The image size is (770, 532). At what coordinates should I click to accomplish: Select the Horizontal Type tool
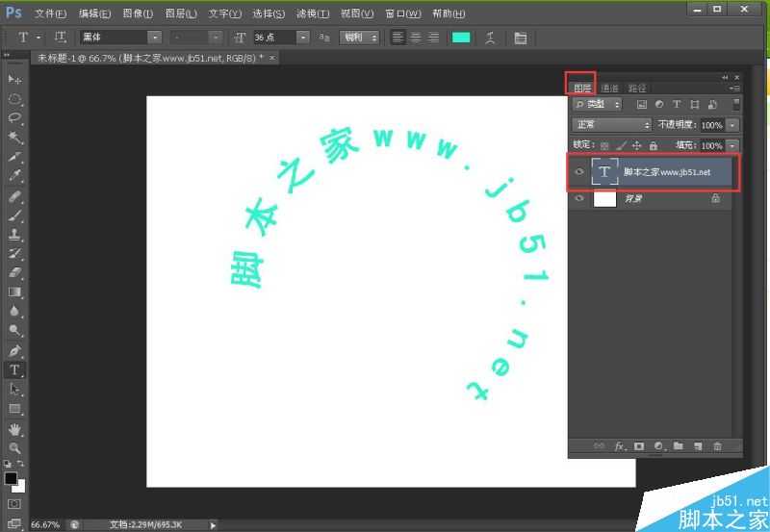pyautogui.click(x=14, y=369)
